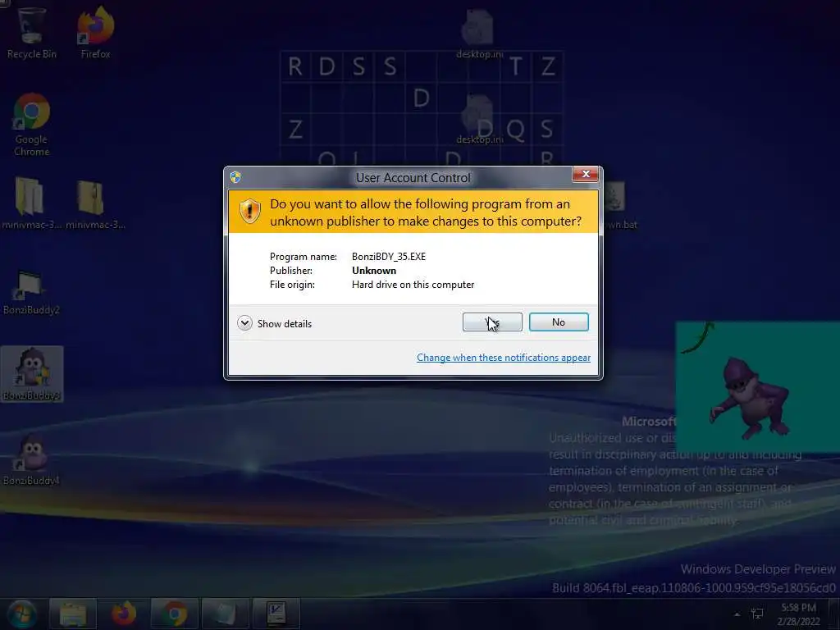Show hidden system tray icons arrow

tap(737, 614)
